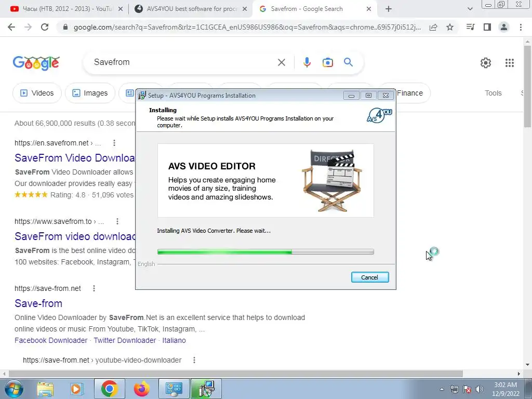Open the SaveFrom Video Downloader result
Viewport: 532px width, 399px height.
coord(75,158)
